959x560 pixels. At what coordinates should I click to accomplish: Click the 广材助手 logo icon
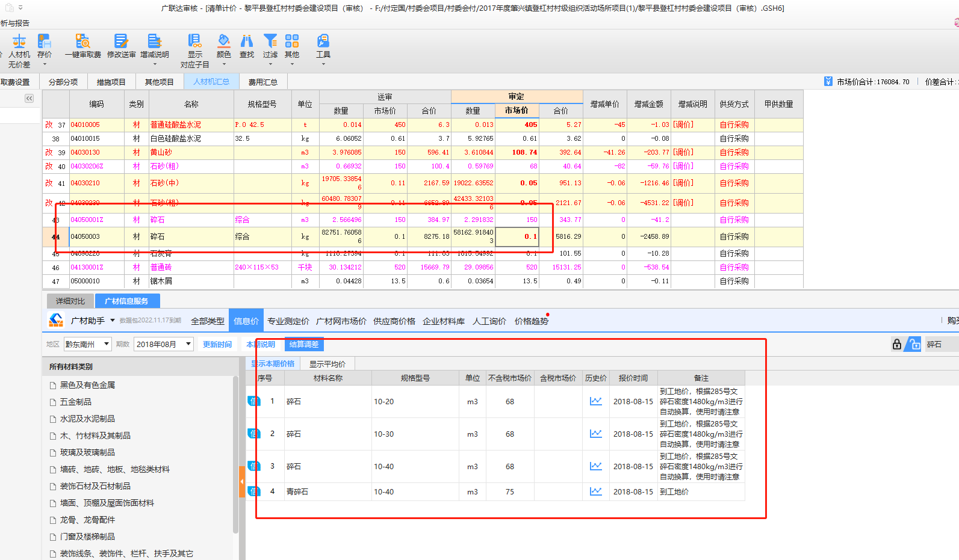56,321
